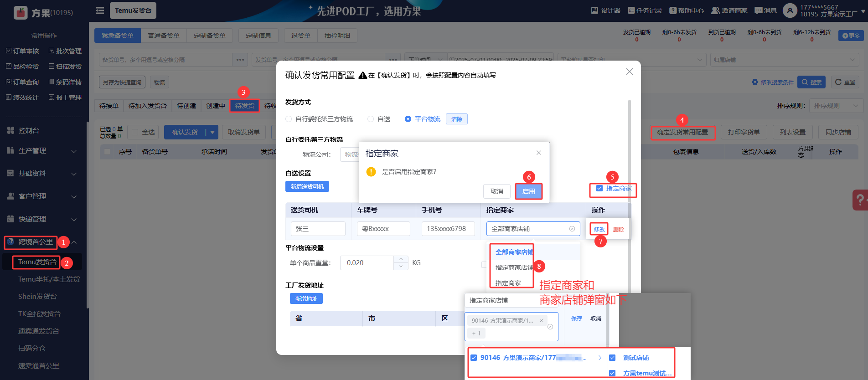Uncheck the 方果temu测试 checkbox
This screenshot has width=868, height=380.
point(612,373)
